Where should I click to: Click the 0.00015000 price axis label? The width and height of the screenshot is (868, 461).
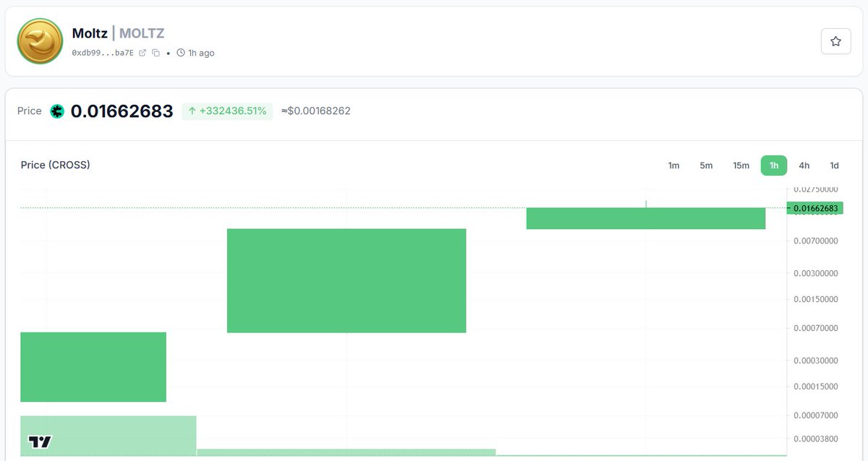[x=816, y=387]
